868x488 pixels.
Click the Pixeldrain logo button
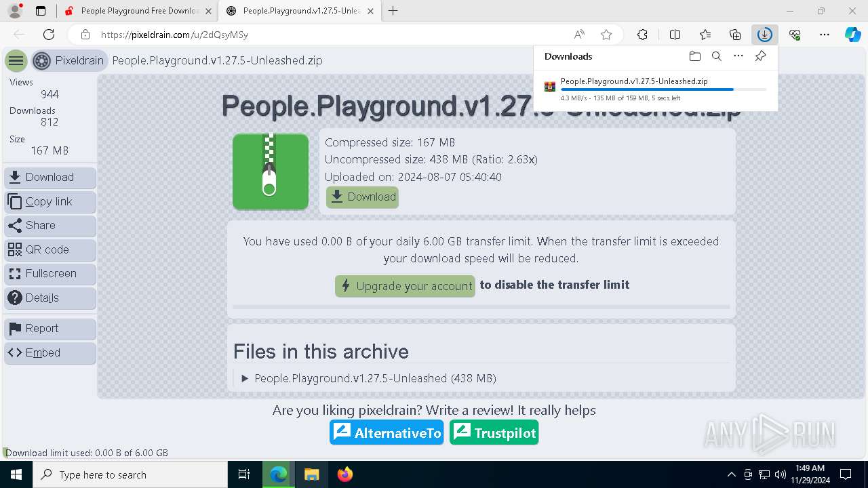[70, 61]
